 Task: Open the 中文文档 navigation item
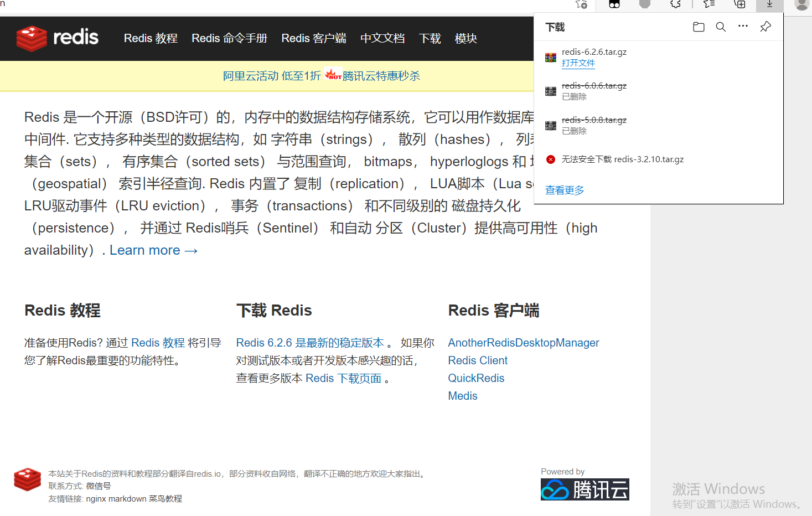point(382,38)
